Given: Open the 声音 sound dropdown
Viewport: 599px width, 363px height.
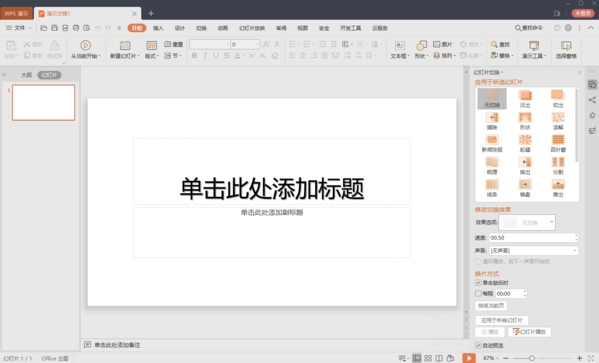Looking at the screenshot, I should tap(534, 251).
